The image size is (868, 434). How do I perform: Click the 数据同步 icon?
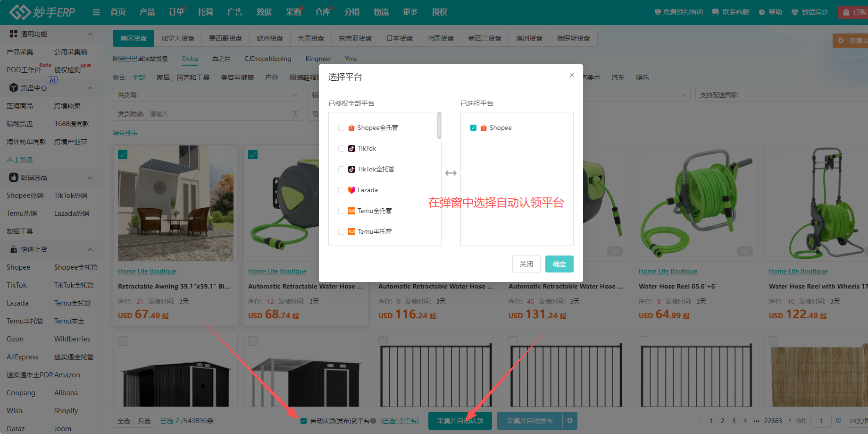(795, 12)
